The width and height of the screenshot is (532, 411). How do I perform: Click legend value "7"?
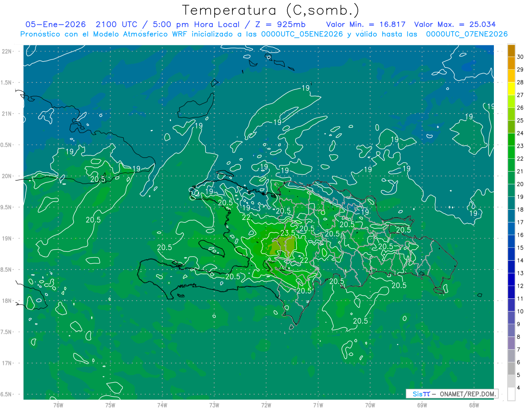click(519, 349)
